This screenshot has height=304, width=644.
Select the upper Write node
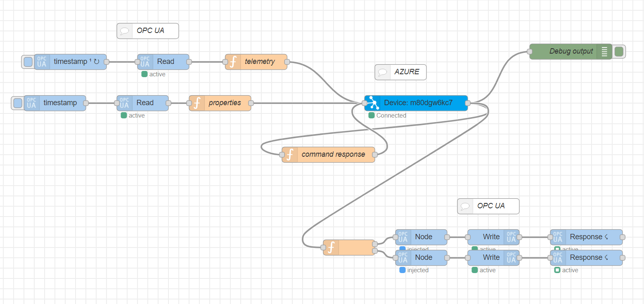point(494,237)
